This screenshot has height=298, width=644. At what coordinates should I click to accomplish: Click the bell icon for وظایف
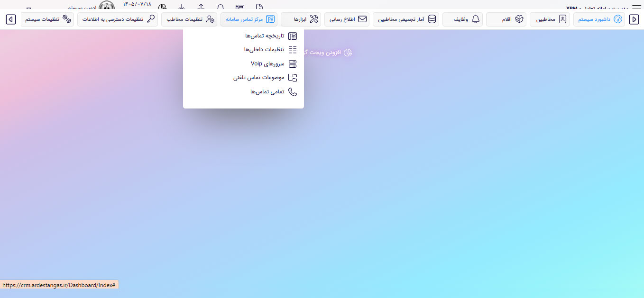476,19
